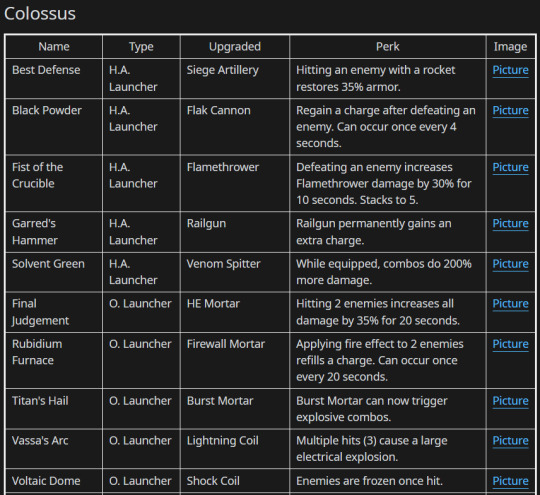Screen dimensions: 540x495
Task: Select the Lightning Coil cell
Action: [235, 449]
